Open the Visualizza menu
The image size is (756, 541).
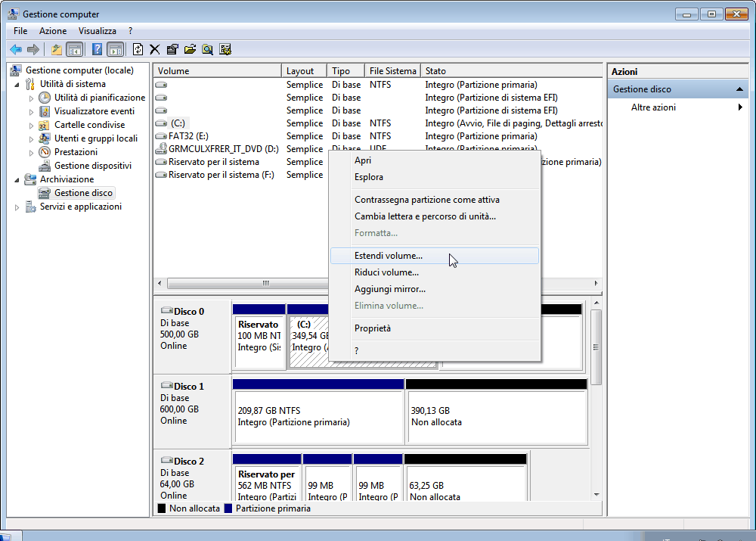98,31
